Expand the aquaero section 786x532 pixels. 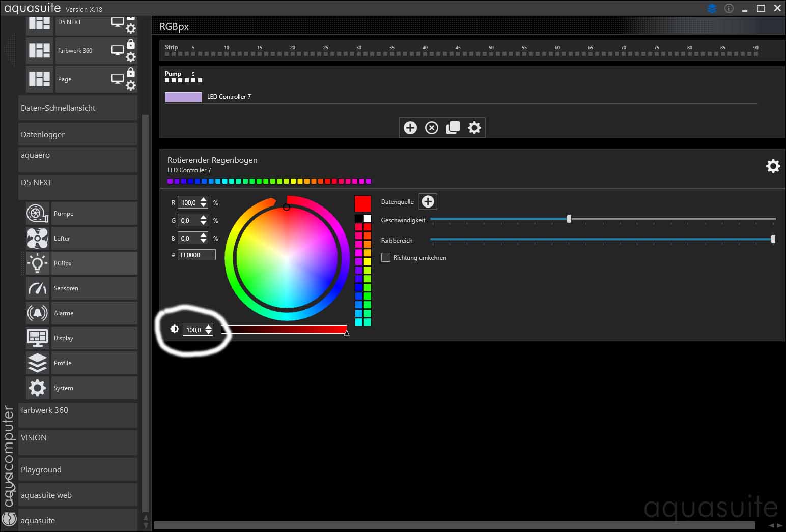[78, 160]
